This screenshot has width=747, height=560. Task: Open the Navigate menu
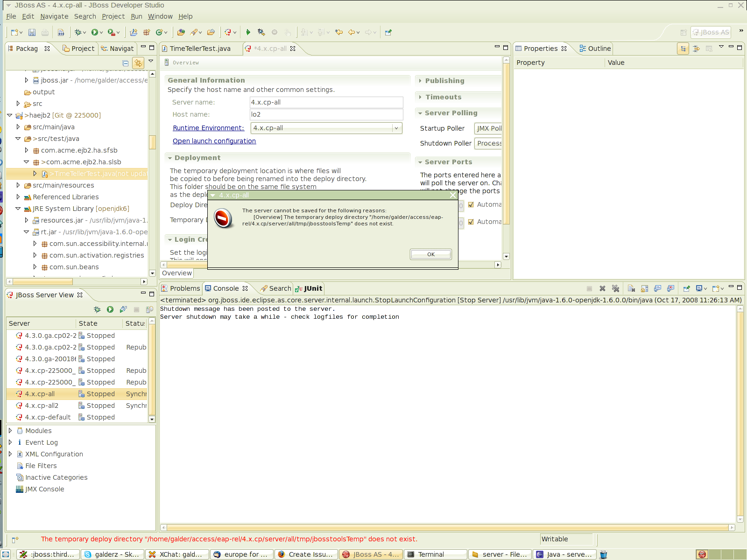pos(54,16)
